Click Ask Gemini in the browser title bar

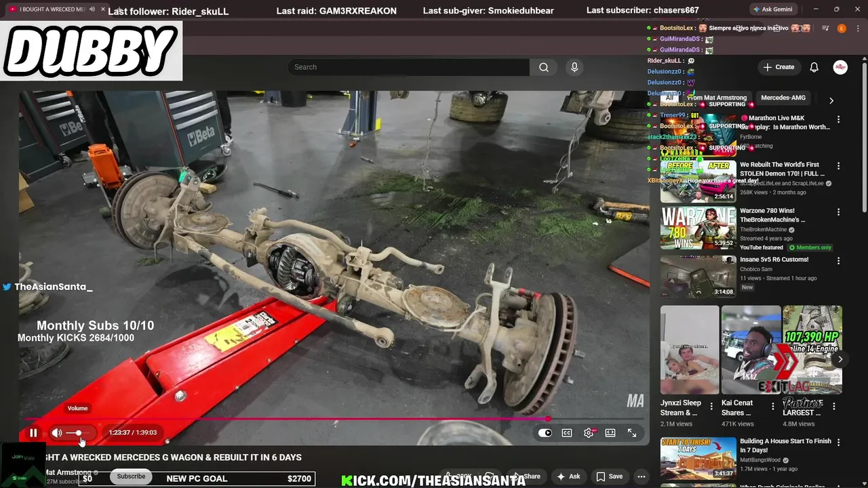pos(772,9)
